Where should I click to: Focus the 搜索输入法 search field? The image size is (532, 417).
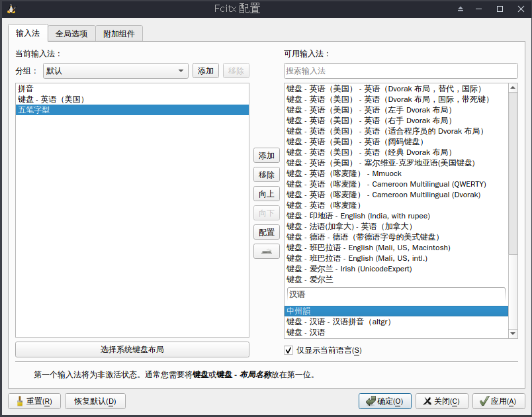(401, 71)
